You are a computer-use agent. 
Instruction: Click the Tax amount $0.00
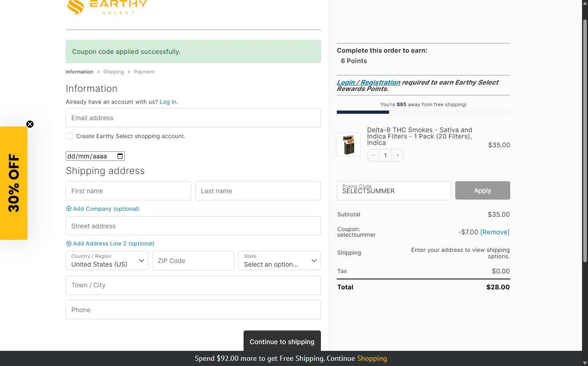click(x=501, y=271)
